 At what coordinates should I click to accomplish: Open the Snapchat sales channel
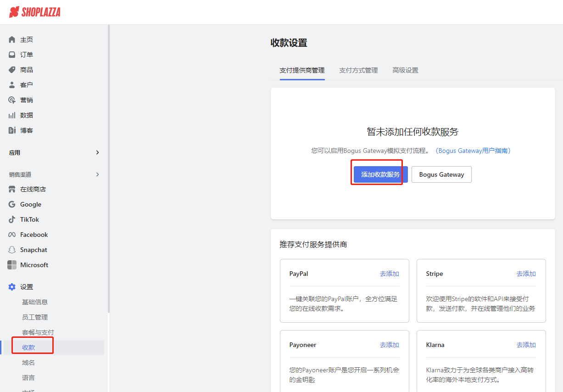33,250
